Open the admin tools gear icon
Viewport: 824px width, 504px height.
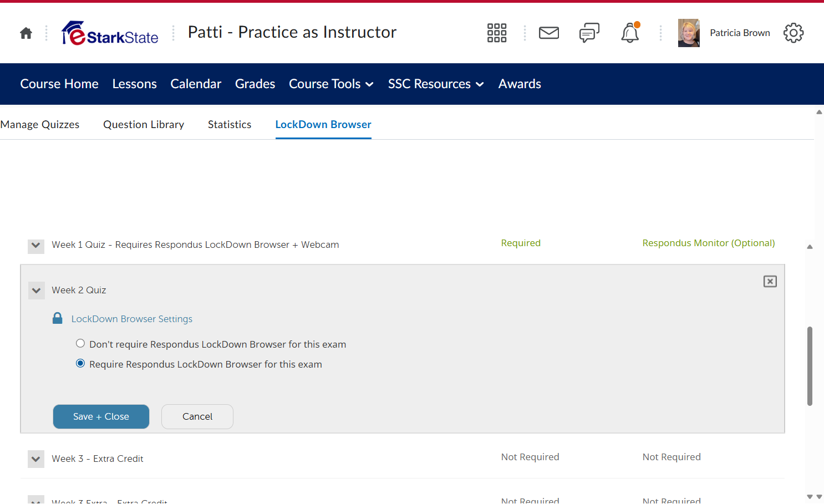click(x=794, y=33)
